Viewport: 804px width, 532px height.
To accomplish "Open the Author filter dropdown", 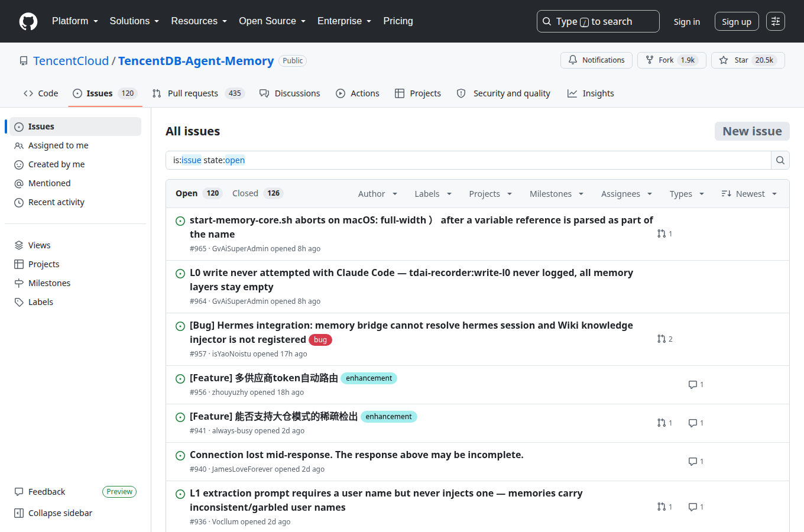I will pyautogui.click(x=378, y=194).
